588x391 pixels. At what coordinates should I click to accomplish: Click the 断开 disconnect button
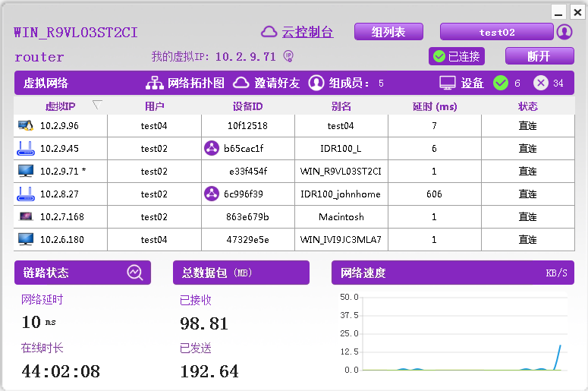pyautogui.click(x=538, y=56)
